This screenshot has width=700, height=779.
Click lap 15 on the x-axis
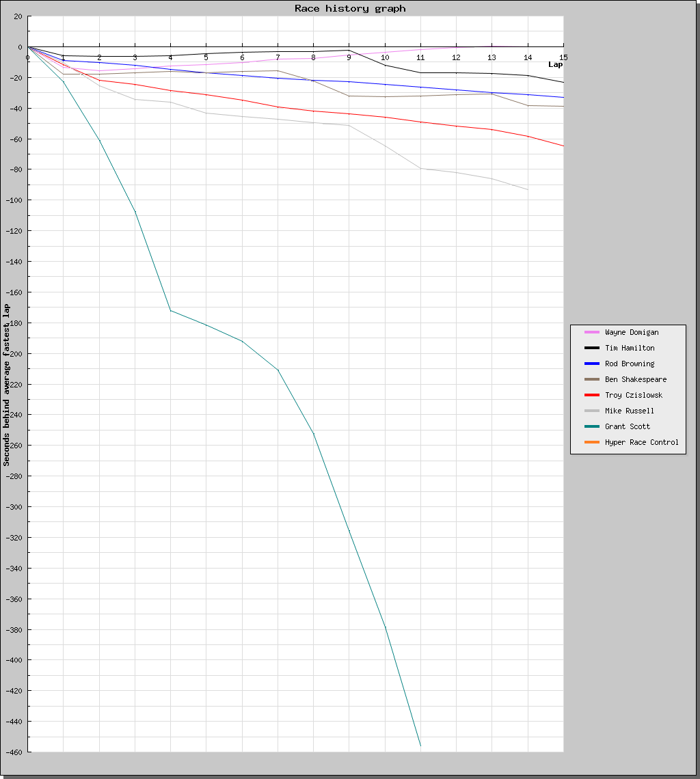pos(563,57)
